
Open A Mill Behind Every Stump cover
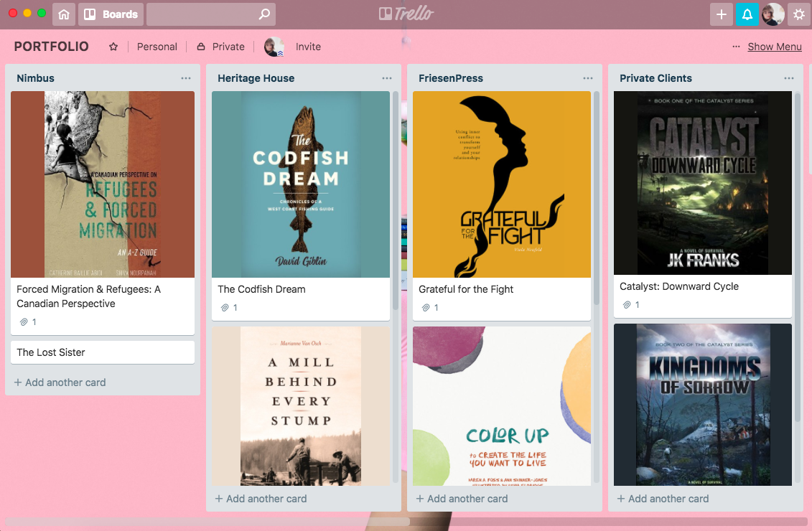pos(301,405)
